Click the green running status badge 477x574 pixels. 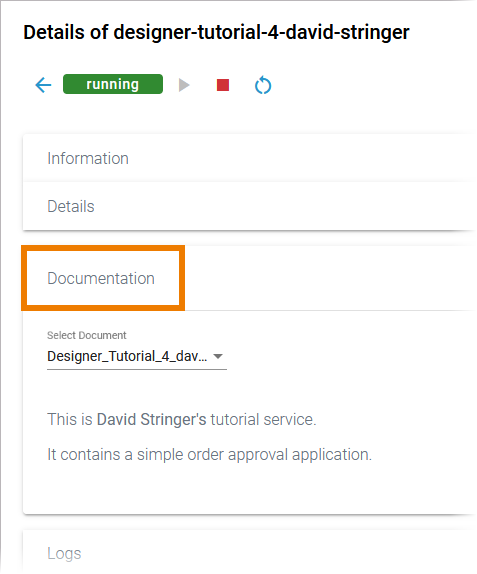[113, 84]
